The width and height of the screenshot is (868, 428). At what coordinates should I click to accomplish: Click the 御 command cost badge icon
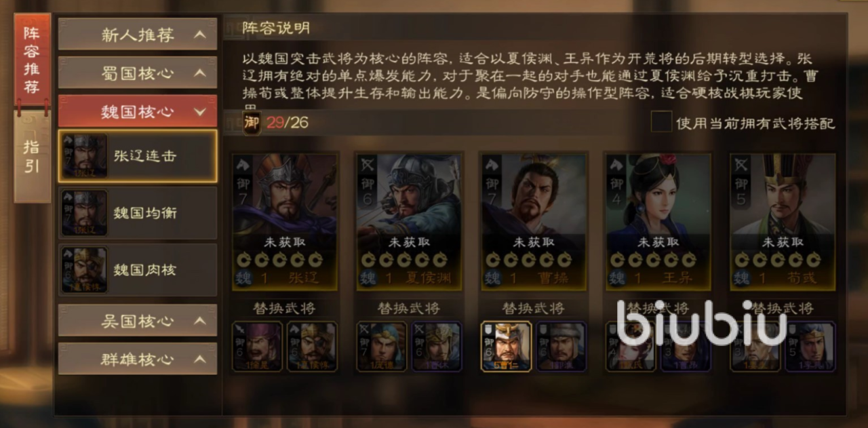click(x=252, y=123)
